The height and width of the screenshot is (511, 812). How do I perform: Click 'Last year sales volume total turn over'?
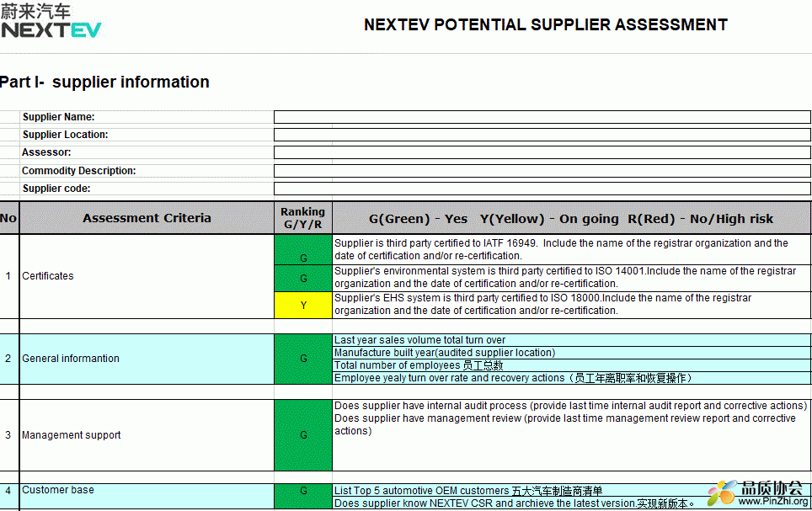coord(572,340)
